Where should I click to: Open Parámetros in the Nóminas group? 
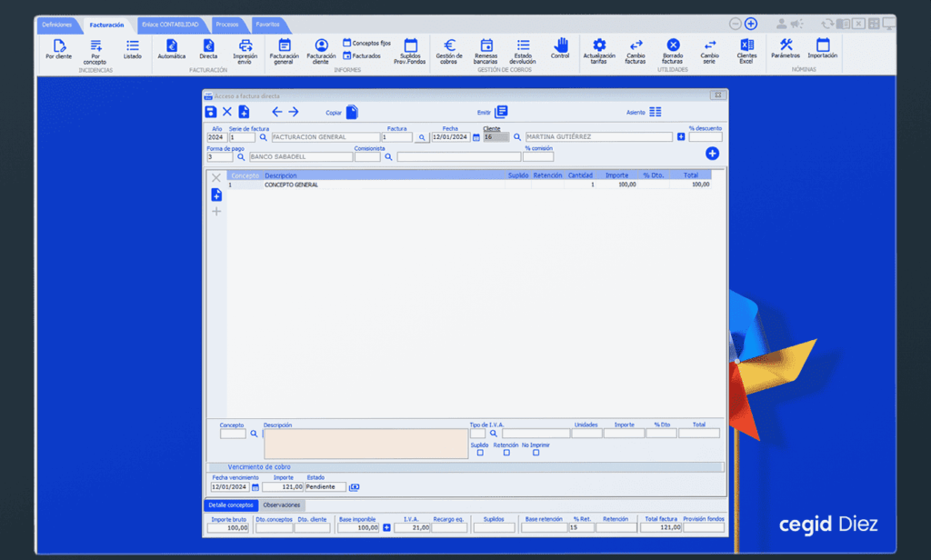click(786, 49)
